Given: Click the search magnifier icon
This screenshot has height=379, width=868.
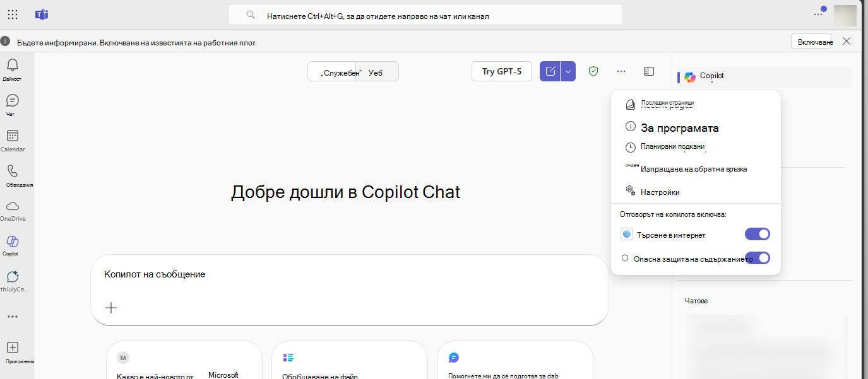Looking at the screenshot, I should pos(251,15).
